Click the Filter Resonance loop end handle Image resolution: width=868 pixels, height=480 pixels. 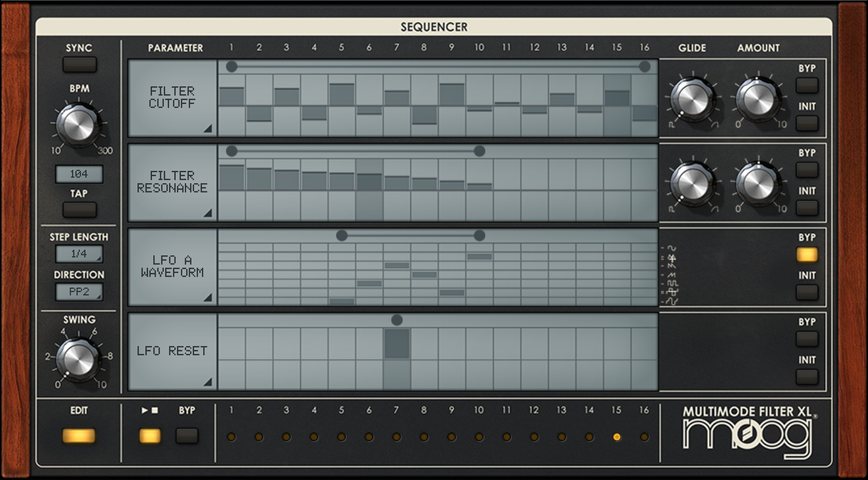point(479,151)
